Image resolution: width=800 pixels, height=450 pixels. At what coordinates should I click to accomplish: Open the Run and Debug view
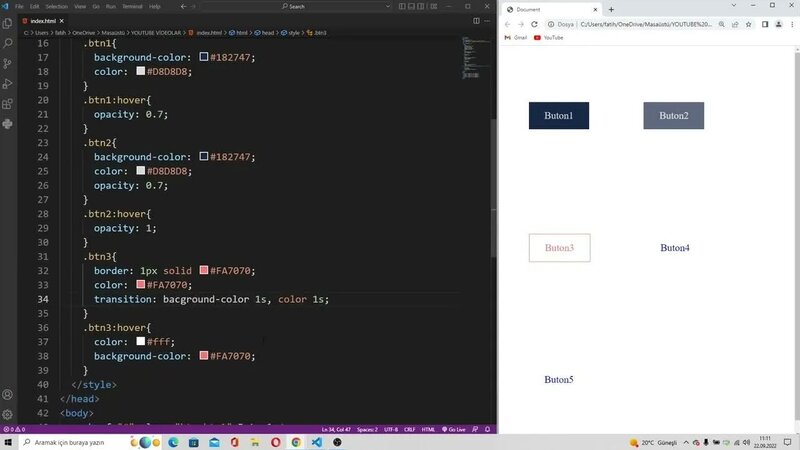pos(7,84)
